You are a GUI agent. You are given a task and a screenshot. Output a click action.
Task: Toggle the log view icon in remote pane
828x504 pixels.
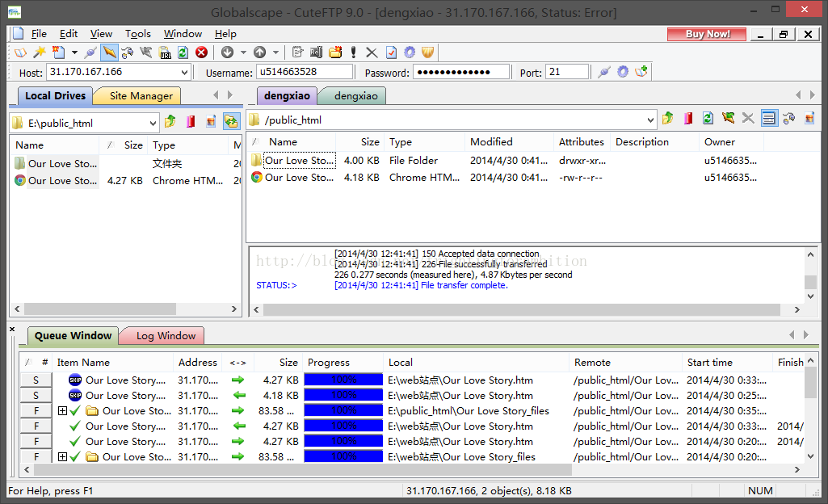[x=769, y=118]
